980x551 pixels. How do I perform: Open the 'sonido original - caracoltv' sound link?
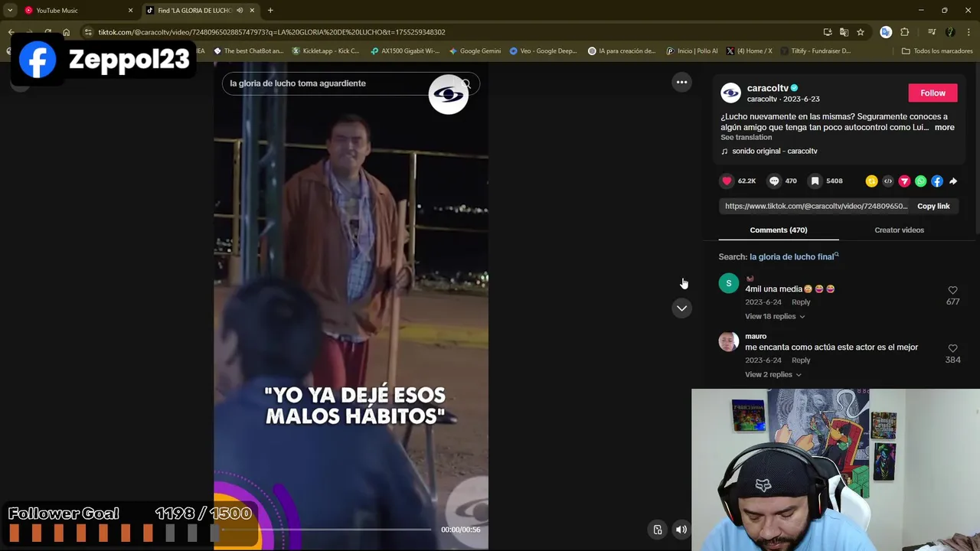(774, 151)
